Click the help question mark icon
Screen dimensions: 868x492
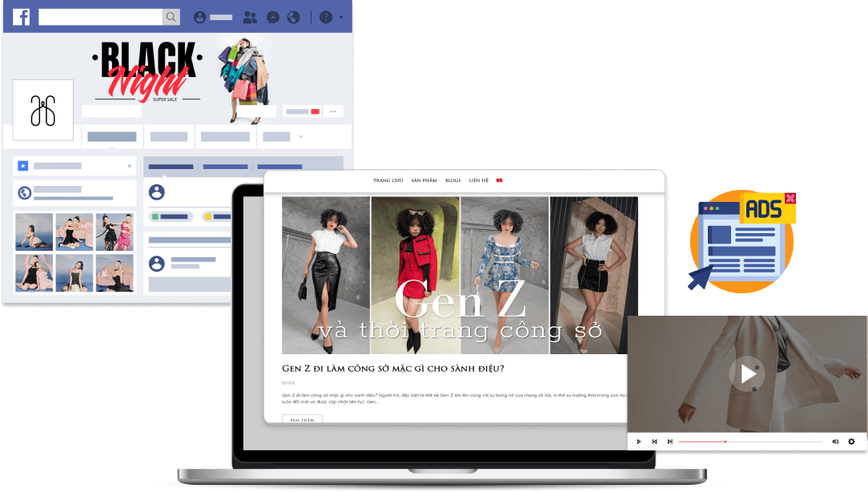pos(326,17)
